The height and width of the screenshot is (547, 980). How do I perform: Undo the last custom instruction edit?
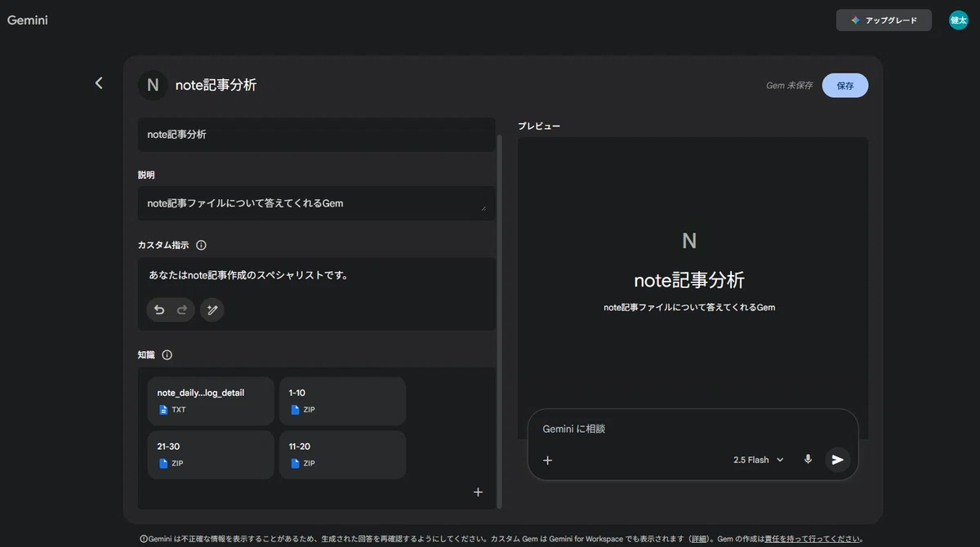(x=159, y=309)
